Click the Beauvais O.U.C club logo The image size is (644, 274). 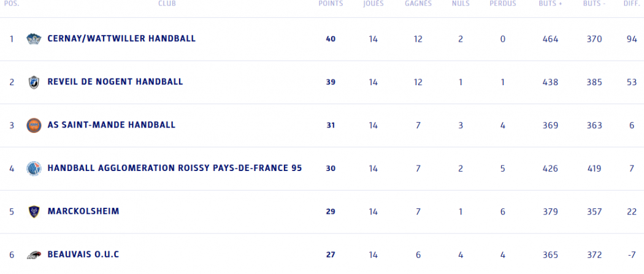34,255
